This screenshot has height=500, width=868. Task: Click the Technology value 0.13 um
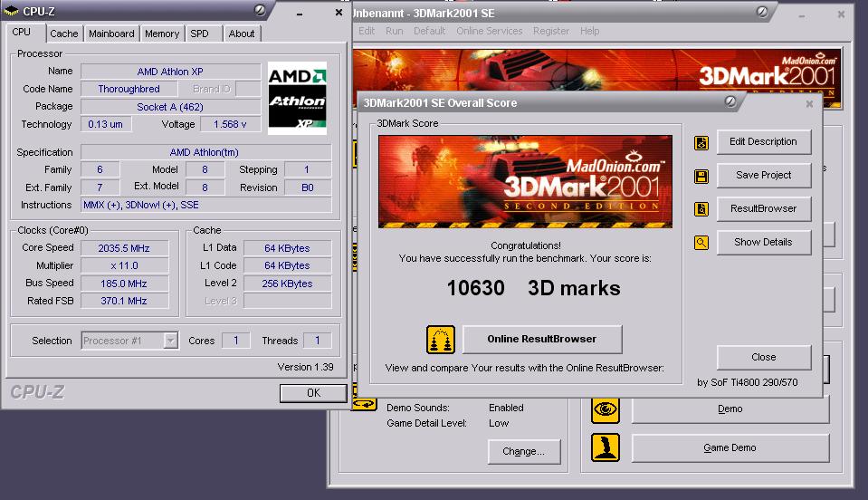(106, 124)
